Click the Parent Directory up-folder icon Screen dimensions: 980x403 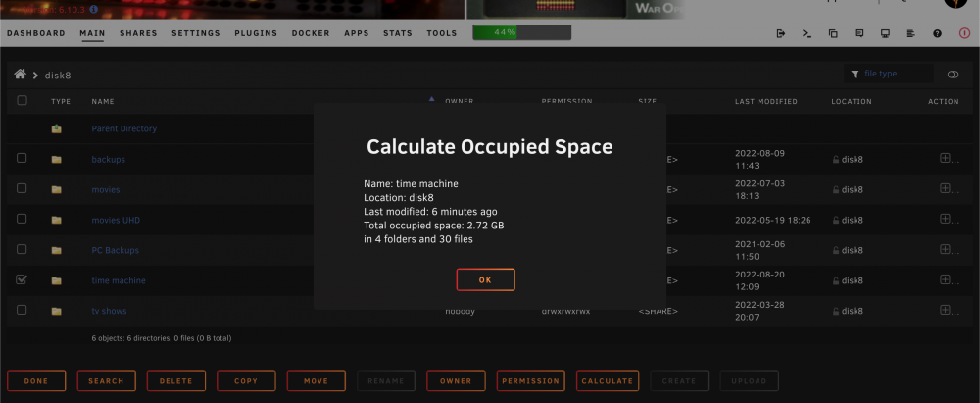click(56, 128)
